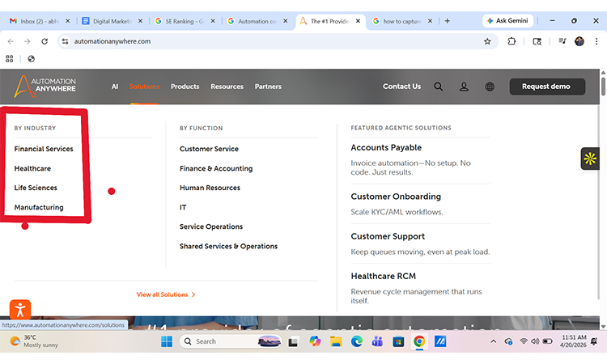Open the Chrome profile avatar
This screenshot has height=364, width=607.
[x=579, y=41]
